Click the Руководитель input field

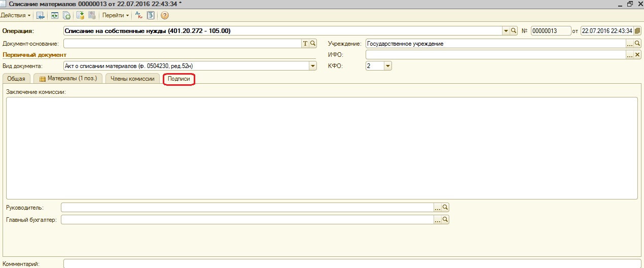pos(247,208)
